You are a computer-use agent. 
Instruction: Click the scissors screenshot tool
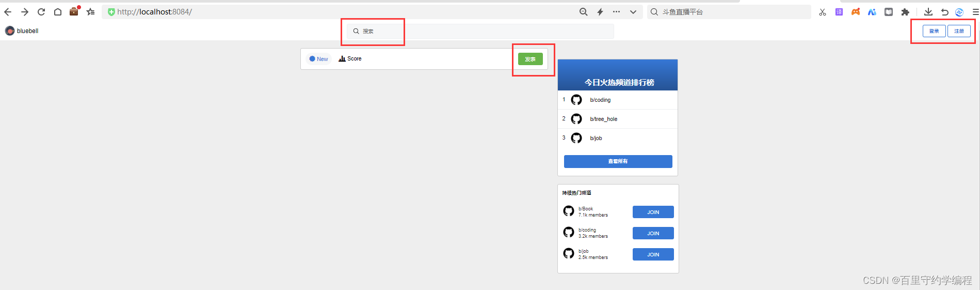823,12
